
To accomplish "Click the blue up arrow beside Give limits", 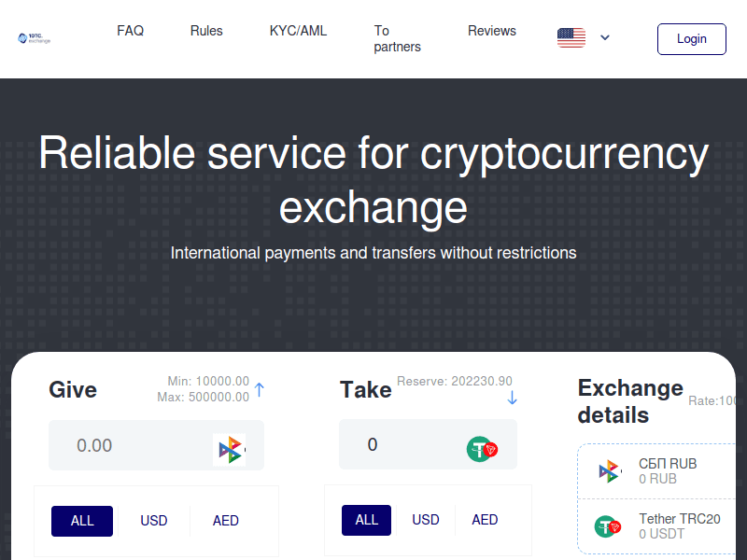I will click(260, 390).
